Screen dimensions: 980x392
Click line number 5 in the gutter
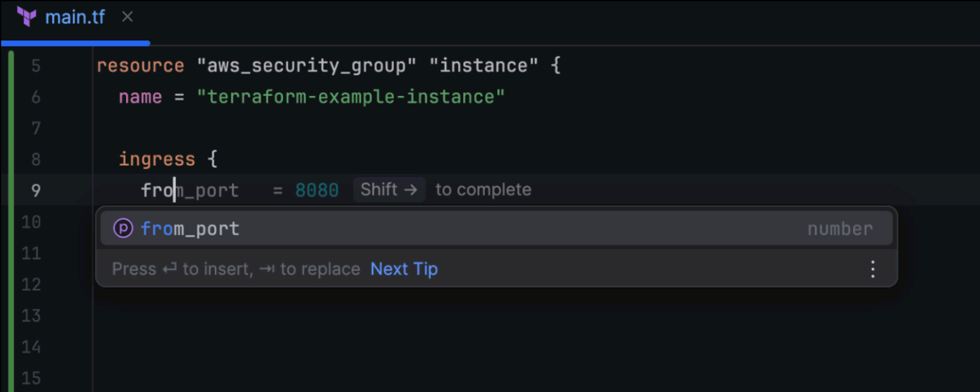point(35,66)
